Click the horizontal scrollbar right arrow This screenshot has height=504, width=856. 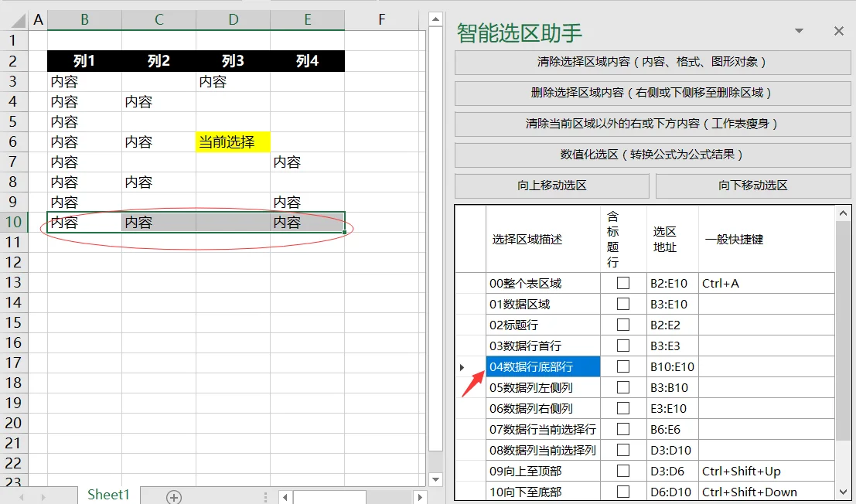coord(419,497)
